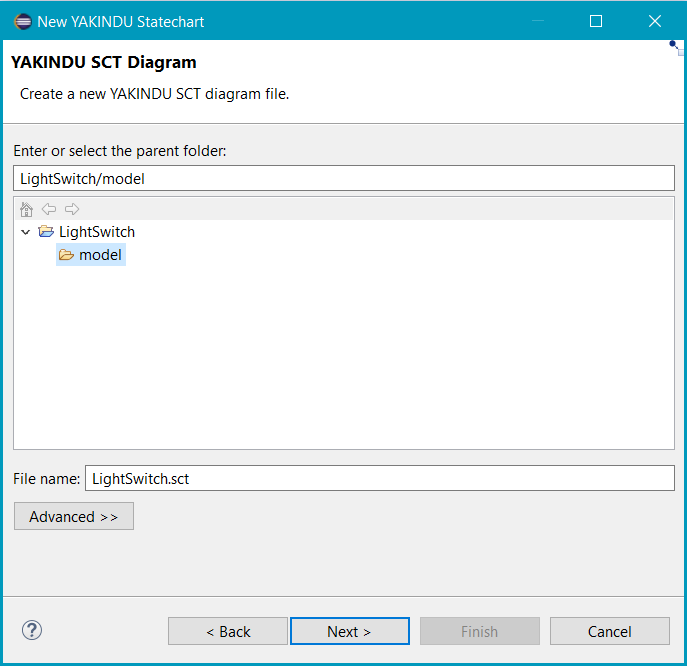Screen dimensions: 687x666
Task: Click the help question mark icon
Action: pos(32,631)
